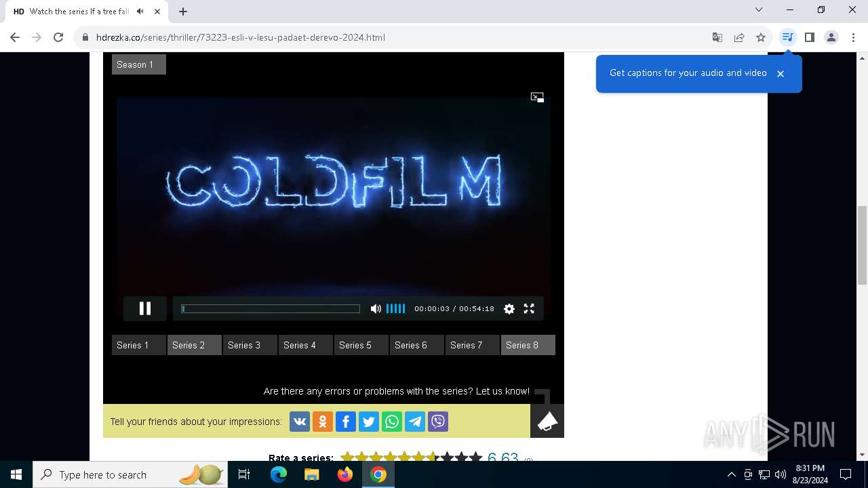Pause the video playback
This screenshot has width=868, height=488.
click(145, 308)
